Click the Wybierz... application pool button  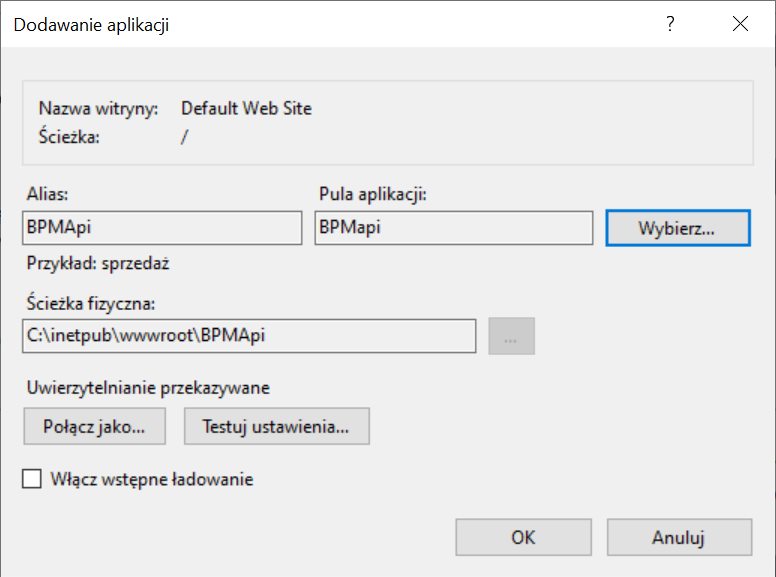click(x=678, y=228)
